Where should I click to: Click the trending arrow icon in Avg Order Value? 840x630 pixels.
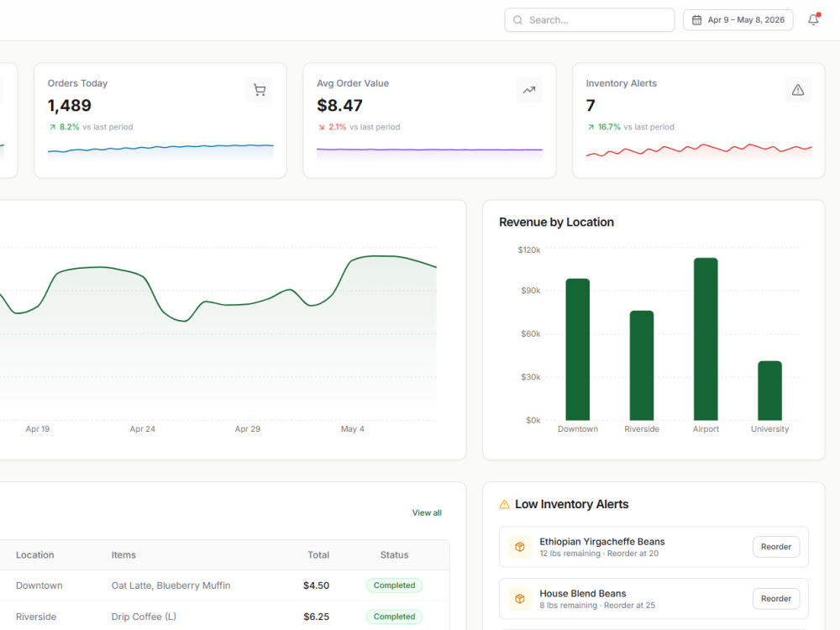pos(529,90)
